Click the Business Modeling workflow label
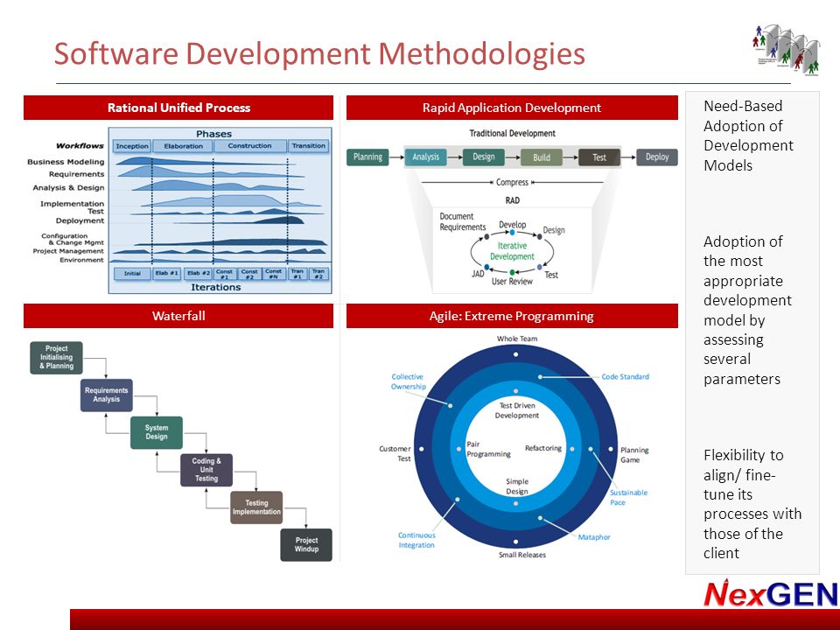 66,162
